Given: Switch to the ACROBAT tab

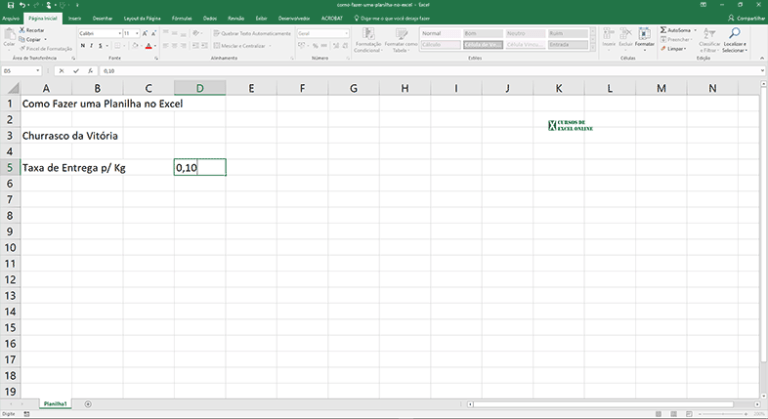Looking at the screenshot, I should point(332,18).
